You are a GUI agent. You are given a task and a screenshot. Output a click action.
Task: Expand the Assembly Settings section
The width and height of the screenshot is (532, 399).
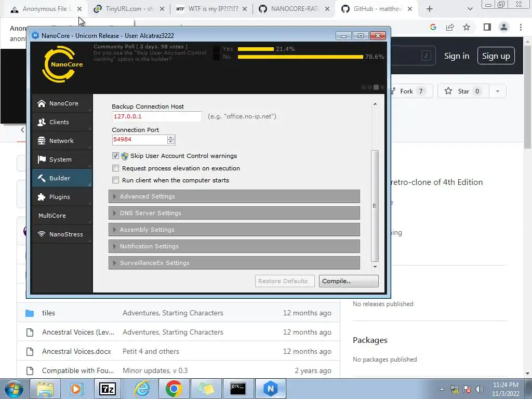click(x=234, y=230)
